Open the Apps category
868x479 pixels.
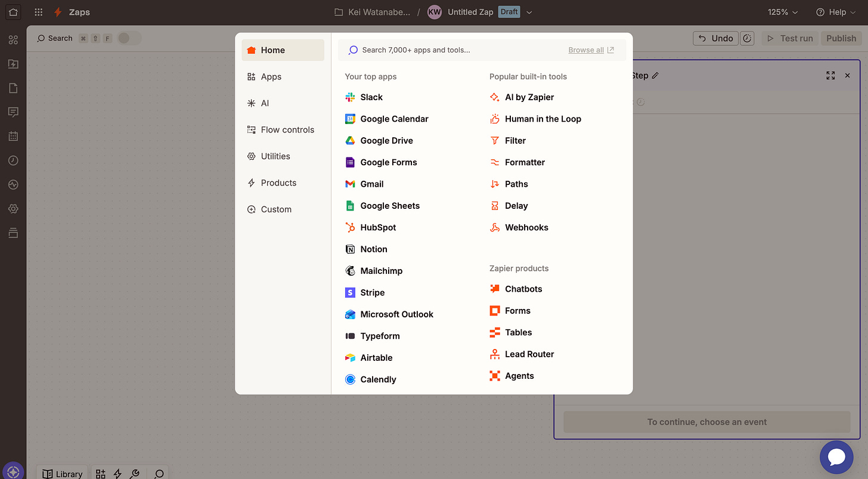(283, 77)
